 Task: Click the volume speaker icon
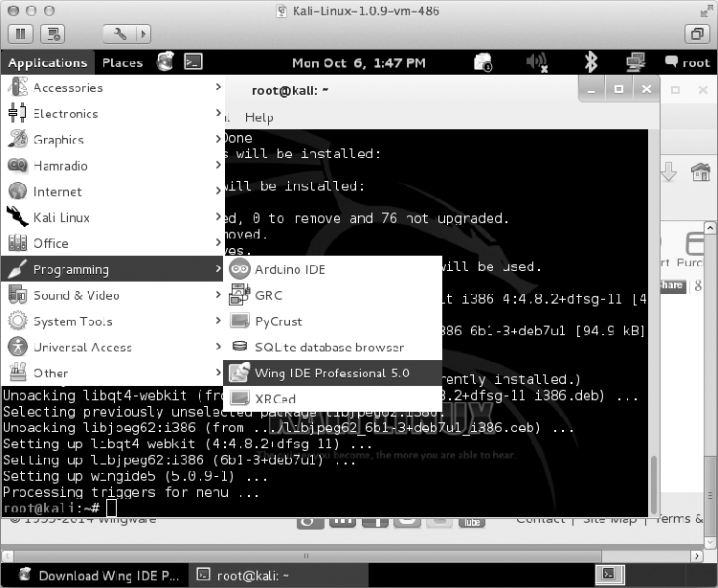[x=536, y=62]
